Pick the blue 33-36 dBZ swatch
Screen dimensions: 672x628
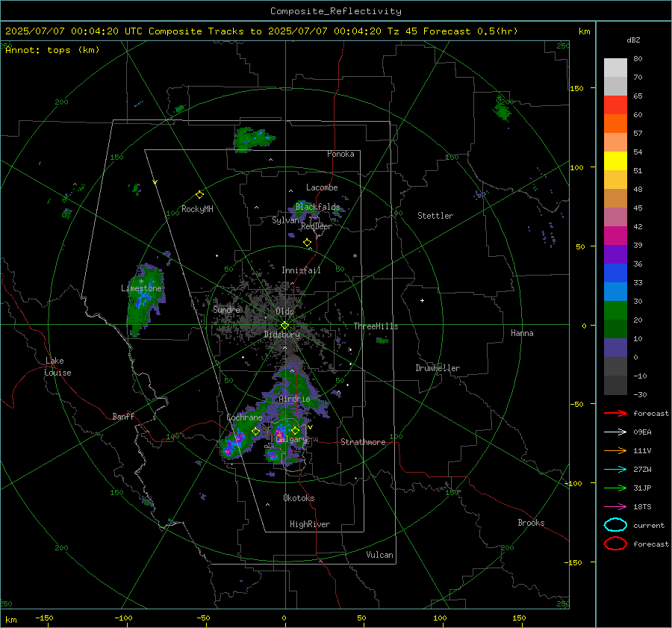pyautogui.click(x=615, y=273)
